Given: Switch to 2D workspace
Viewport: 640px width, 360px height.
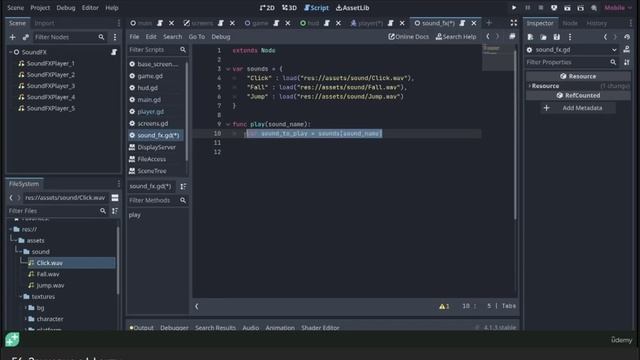Looking at the screenshot, I should (x=267, y=8).
